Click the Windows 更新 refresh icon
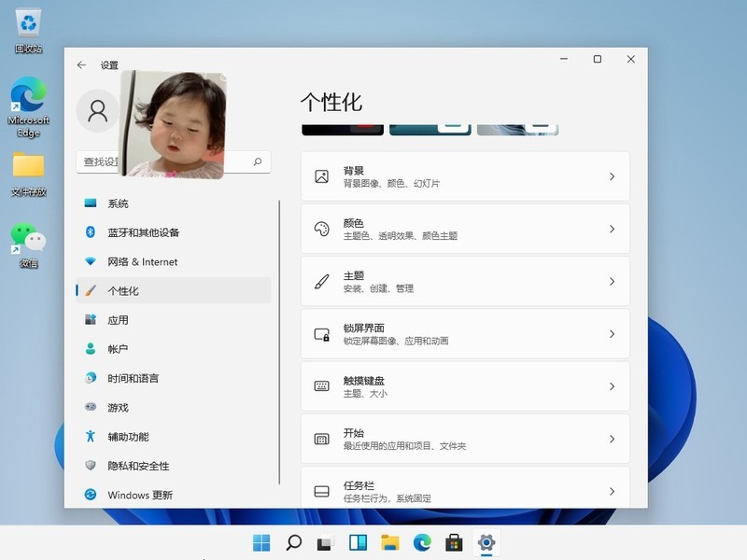Image resolution: width=747 pixels, height=560 pixels. coord(90,495)
